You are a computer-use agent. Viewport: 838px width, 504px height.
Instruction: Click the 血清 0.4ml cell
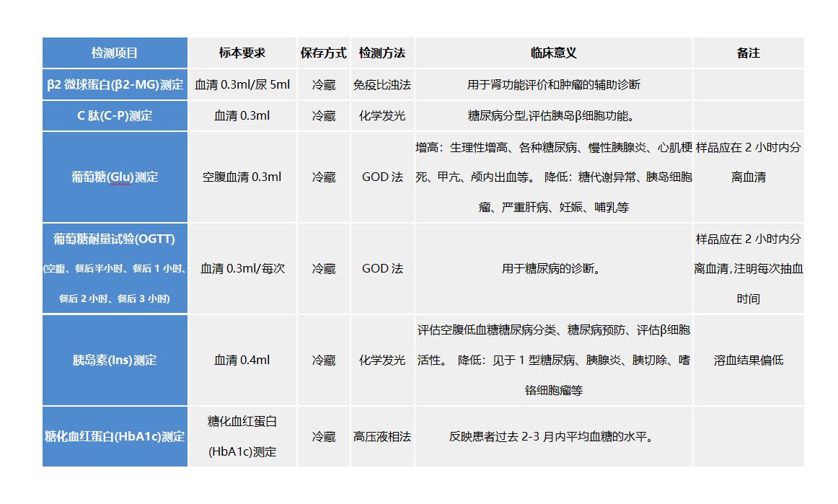(242, 361)
